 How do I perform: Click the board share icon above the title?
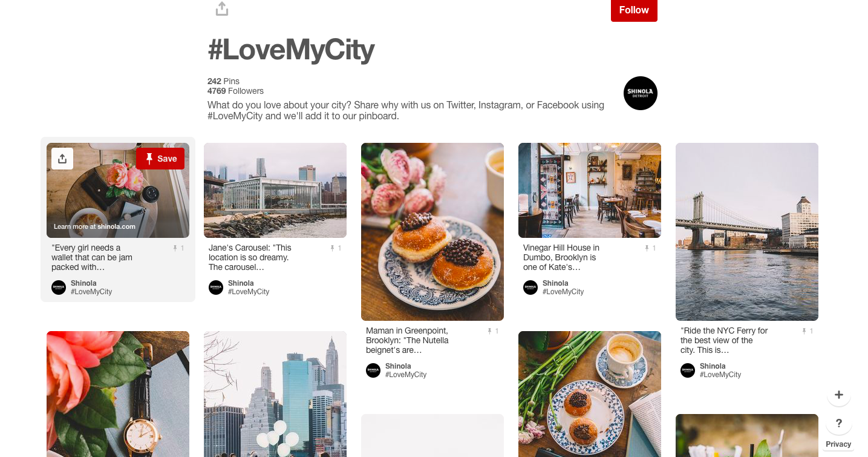pyautogui.click(x=222, y=9)
